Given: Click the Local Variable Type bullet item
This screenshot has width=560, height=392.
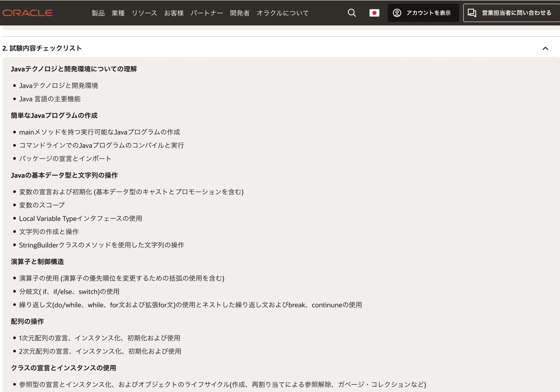Looking at the screenshot, I should coord(81,218).
